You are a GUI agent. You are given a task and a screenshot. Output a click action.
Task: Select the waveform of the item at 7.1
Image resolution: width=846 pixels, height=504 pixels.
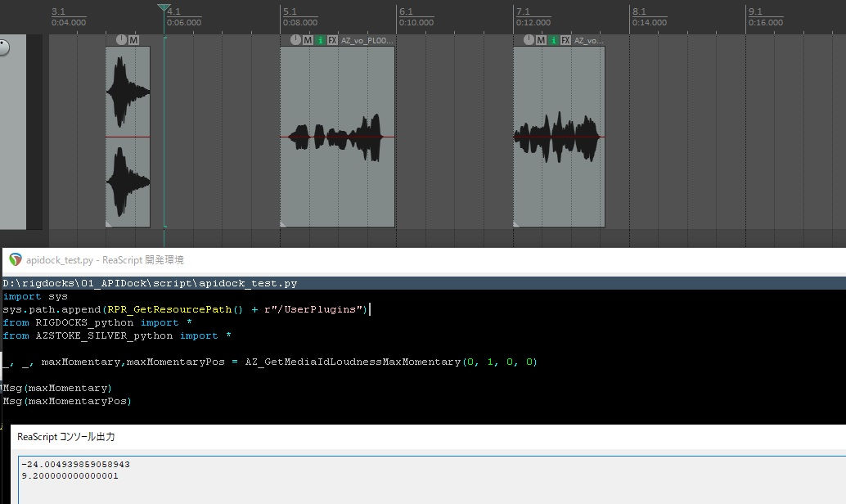coord(559,137)
